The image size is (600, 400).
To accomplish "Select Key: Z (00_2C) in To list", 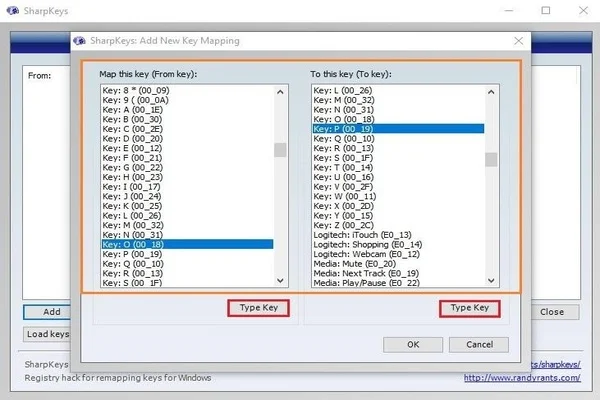I will pos(398,225).
